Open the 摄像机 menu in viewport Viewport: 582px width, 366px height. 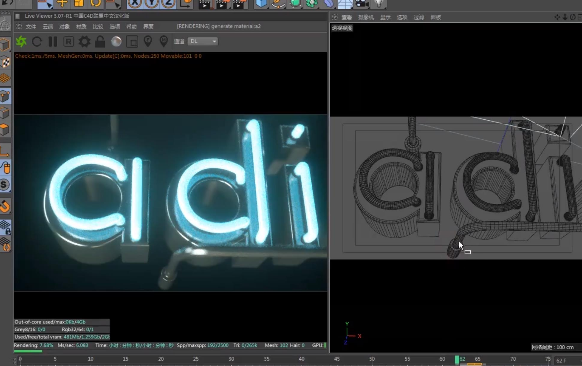point(366,17)
